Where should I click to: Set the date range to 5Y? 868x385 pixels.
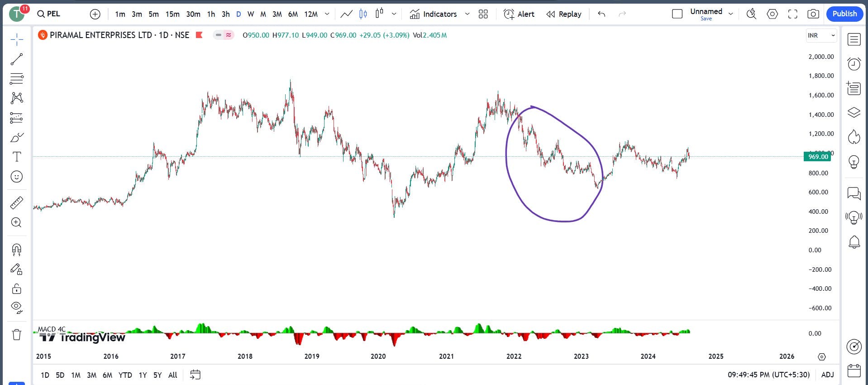click(x=157, y=375)
